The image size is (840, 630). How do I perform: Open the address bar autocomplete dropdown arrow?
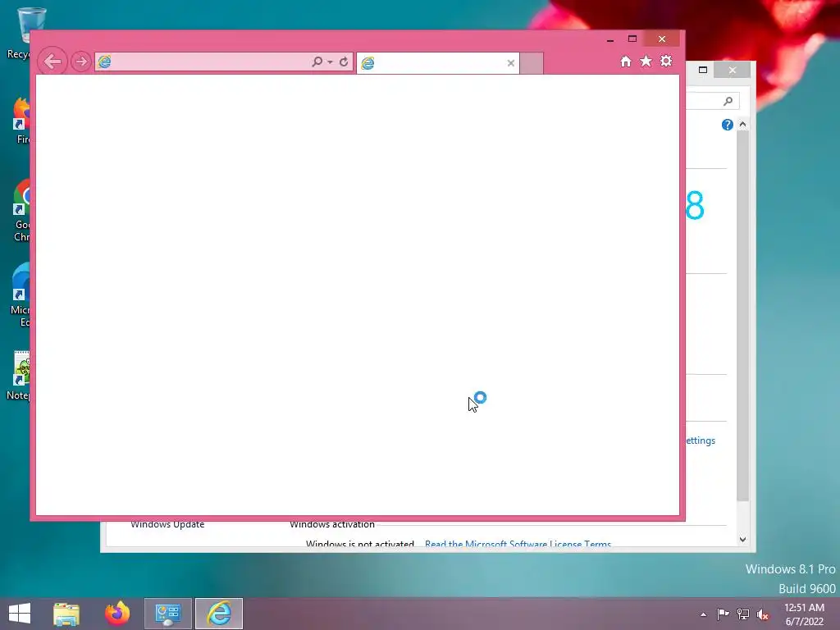[330, 62]
